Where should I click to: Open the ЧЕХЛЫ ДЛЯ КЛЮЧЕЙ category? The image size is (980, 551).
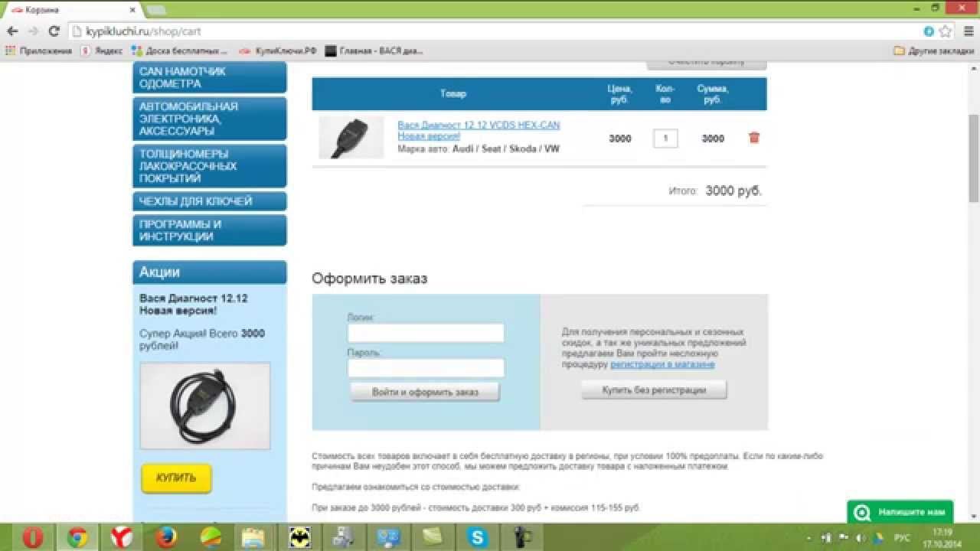click(210, 201)
